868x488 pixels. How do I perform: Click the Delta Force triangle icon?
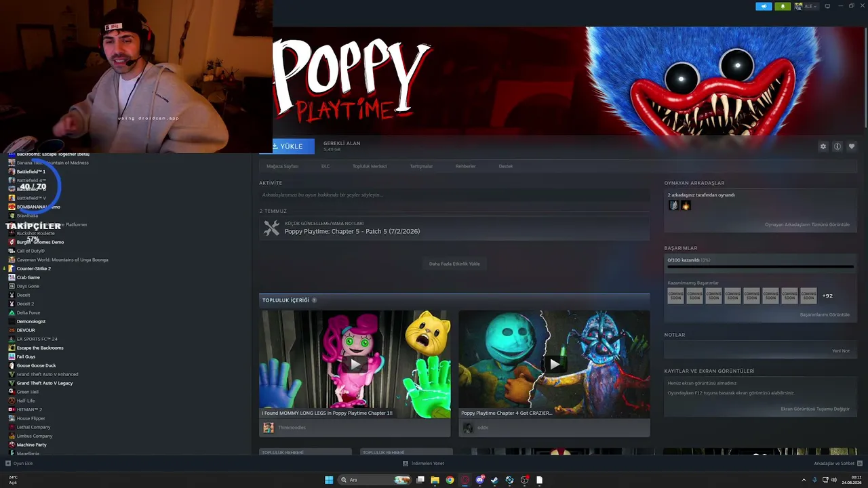(12, 312)
